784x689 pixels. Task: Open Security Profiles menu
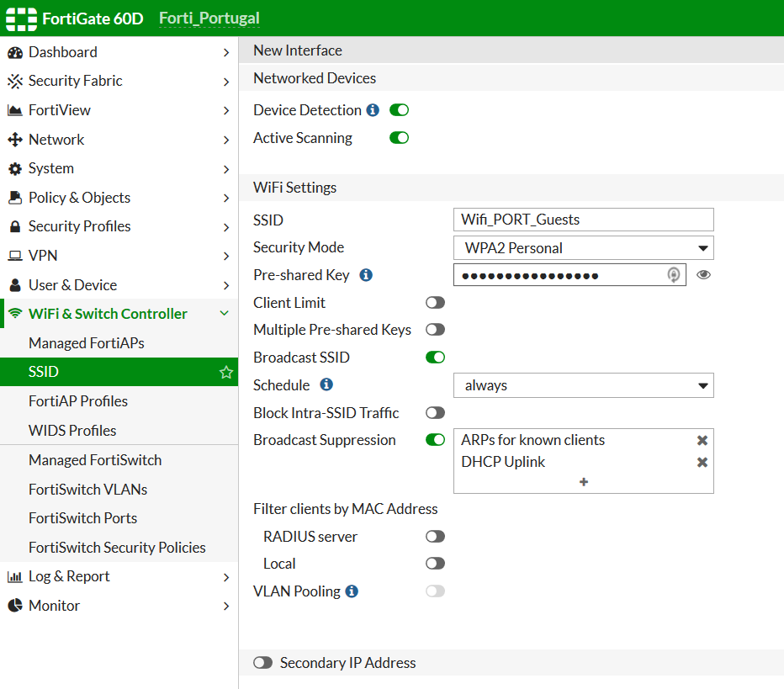pos(119,226)
